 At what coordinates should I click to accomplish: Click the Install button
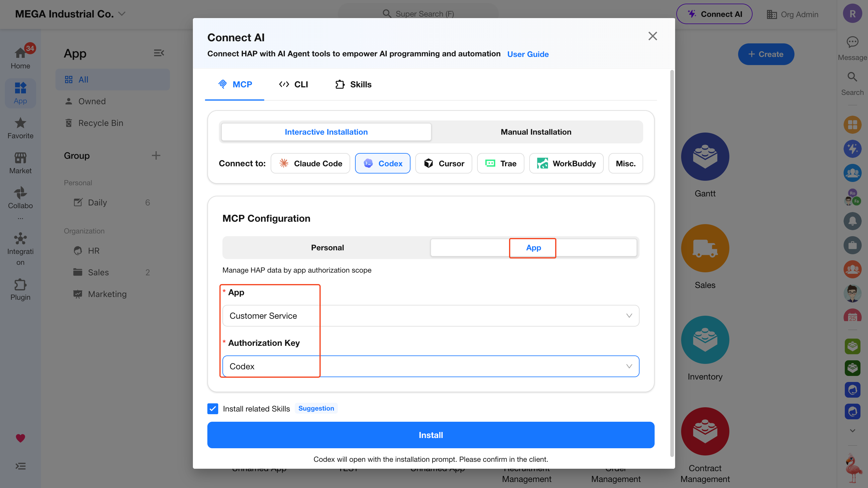[x=431, y=435]
